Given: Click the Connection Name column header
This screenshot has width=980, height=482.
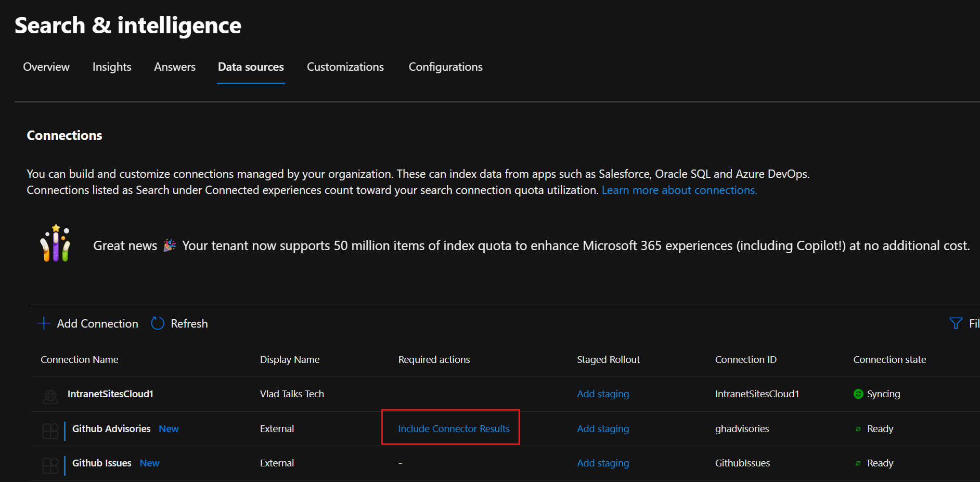Looking at the screenshot, I should 79,359.
